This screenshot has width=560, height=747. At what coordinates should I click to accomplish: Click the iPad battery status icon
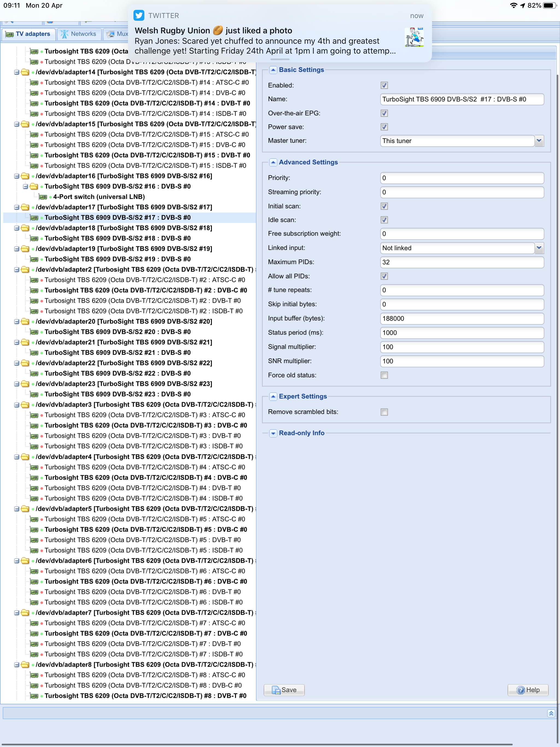coord(550,5)
